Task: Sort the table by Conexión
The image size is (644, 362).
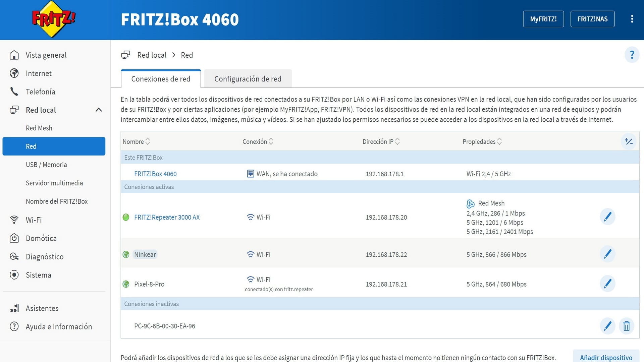Action: (258, 141)
